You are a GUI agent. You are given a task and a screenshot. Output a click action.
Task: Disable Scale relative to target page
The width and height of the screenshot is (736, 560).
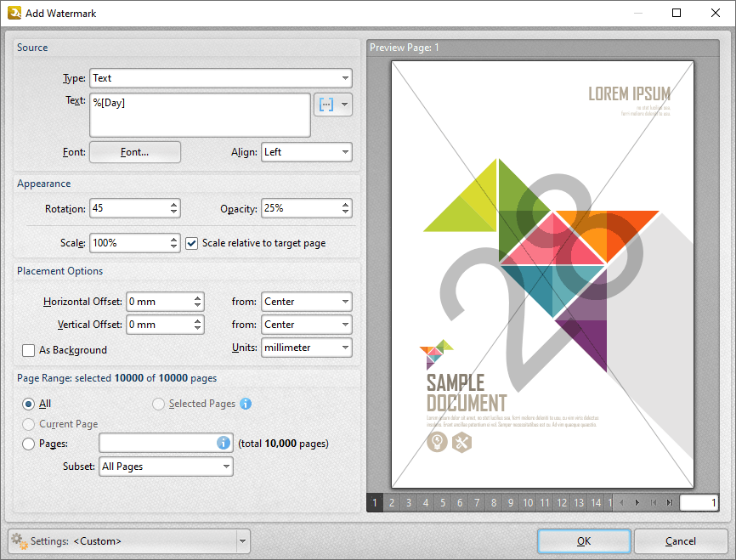(192, 243)
